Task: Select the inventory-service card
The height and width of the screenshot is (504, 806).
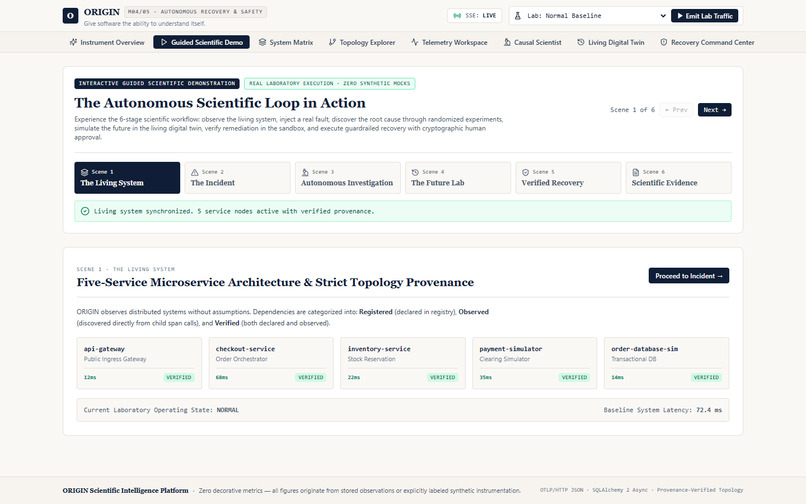Action: 403,363
